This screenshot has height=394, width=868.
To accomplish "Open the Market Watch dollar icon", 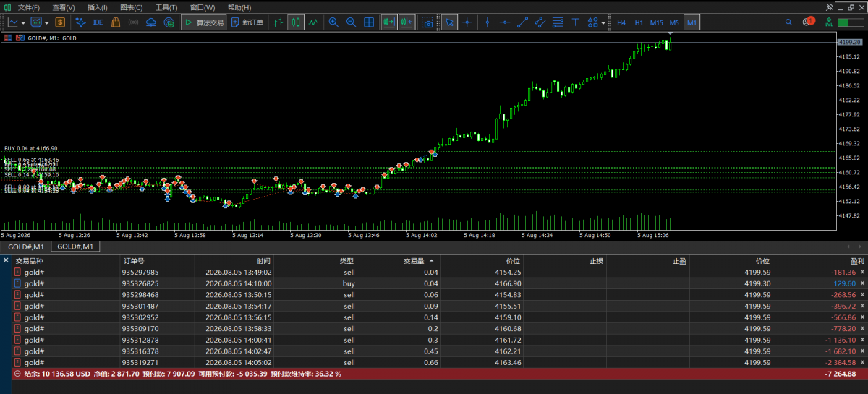I will (59, 22).
